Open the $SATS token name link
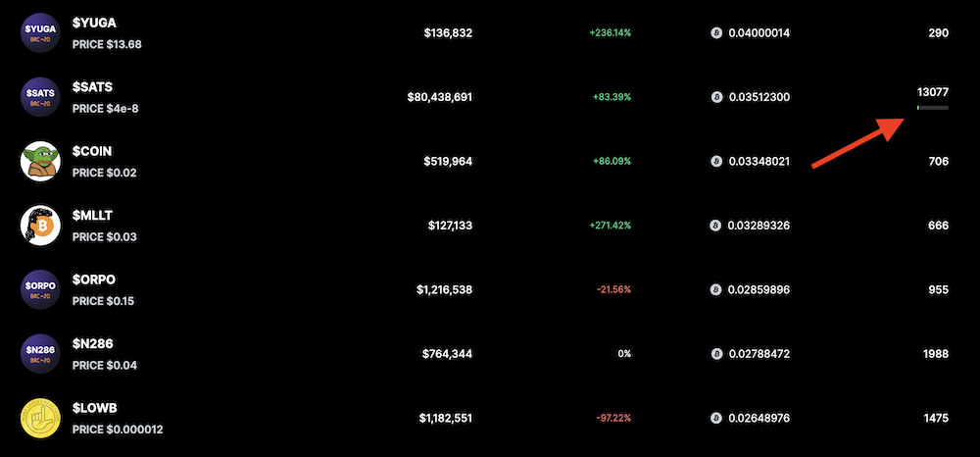The image size is (980, 457). tap(92, 86)
